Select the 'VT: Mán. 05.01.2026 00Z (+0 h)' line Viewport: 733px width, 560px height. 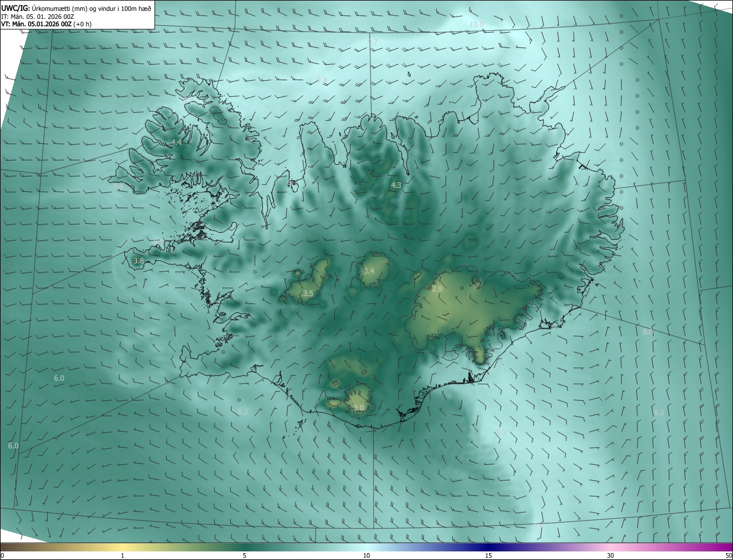46,24
